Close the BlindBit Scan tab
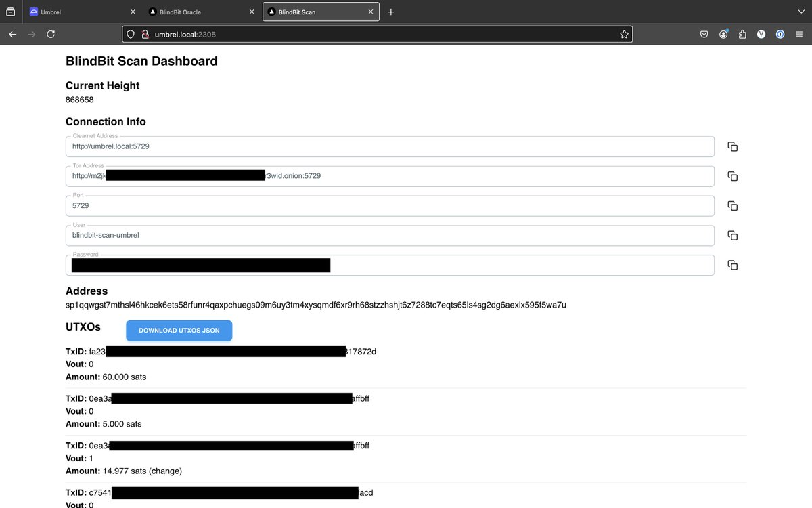 pyautogui.click(x=371, y=12)
